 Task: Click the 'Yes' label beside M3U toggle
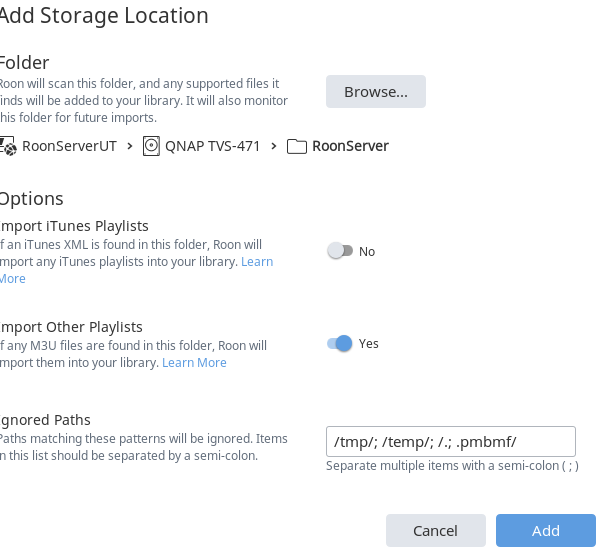pyautogui.click(x=369, y=344)
